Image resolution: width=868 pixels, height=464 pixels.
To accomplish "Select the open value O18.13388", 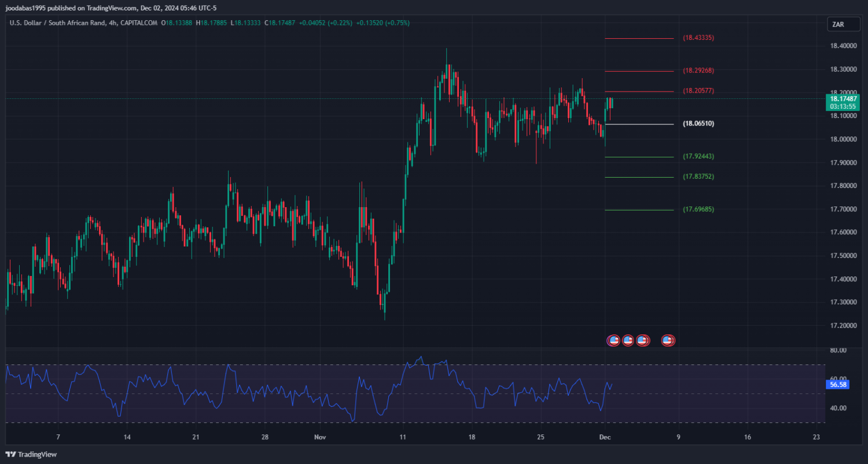I will pyautogui.click(x=177, y=23).
